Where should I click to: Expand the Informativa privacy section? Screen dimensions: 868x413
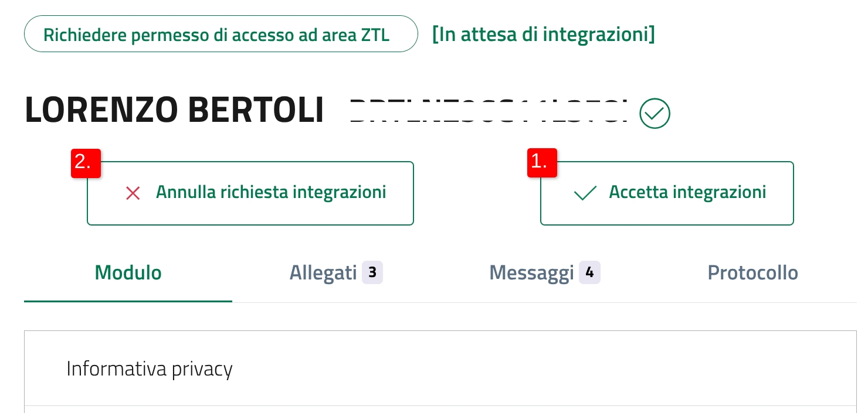150,369
